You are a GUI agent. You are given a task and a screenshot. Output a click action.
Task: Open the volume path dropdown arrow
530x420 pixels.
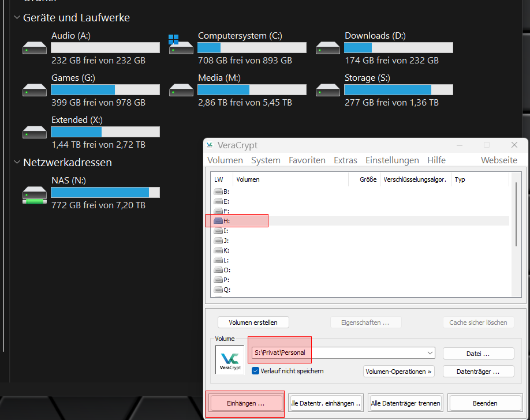click(x=430, y=353)
